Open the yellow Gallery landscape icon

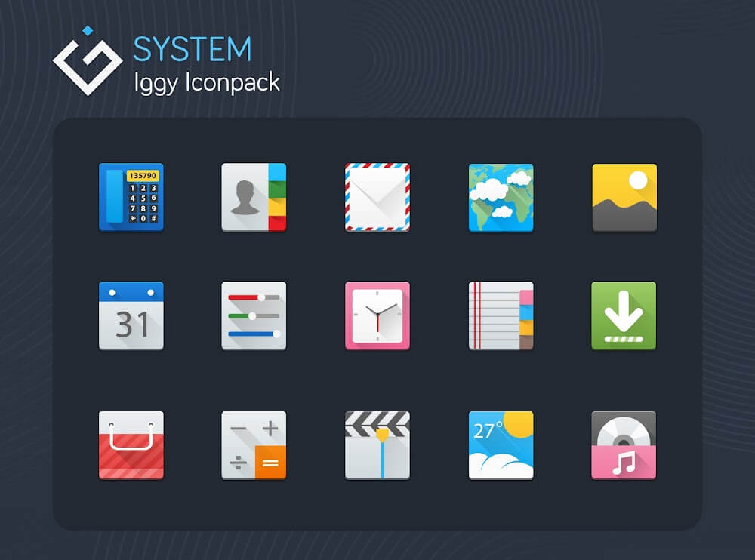point(624,197)
